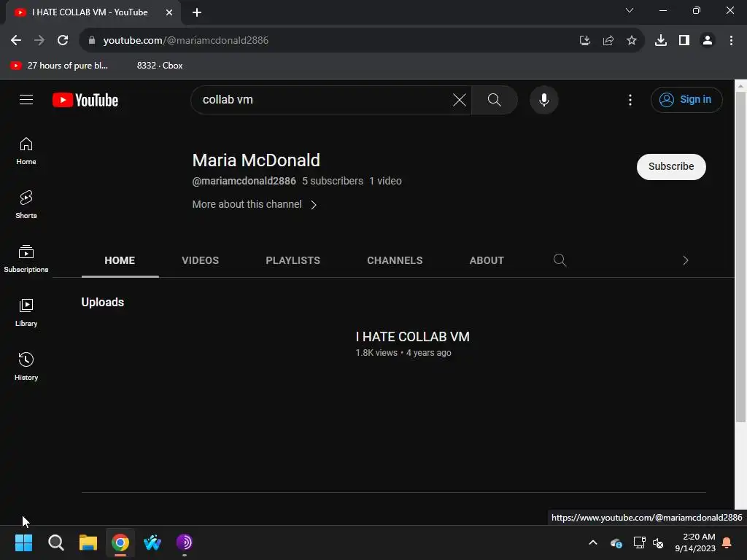747x560 pixels.
Task: View the site lock information
Action: point(91,41)
